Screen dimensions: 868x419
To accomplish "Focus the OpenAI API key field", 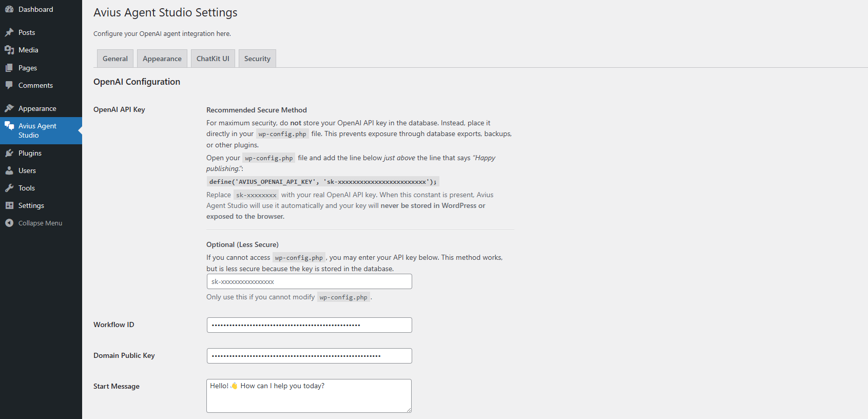I will coord(309,281).
